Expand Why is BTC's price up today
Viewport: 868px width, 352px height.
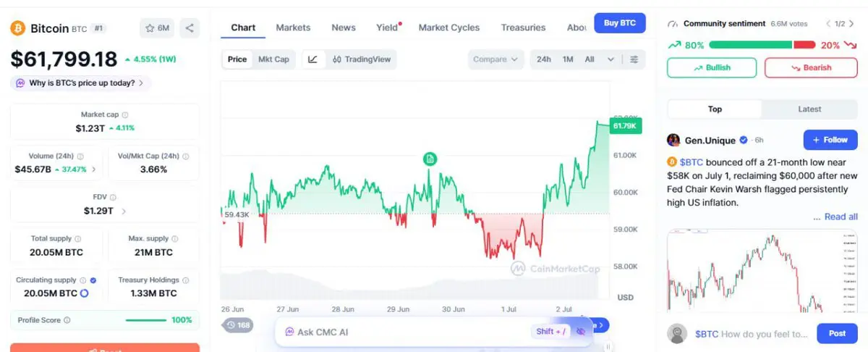(81, 83)
